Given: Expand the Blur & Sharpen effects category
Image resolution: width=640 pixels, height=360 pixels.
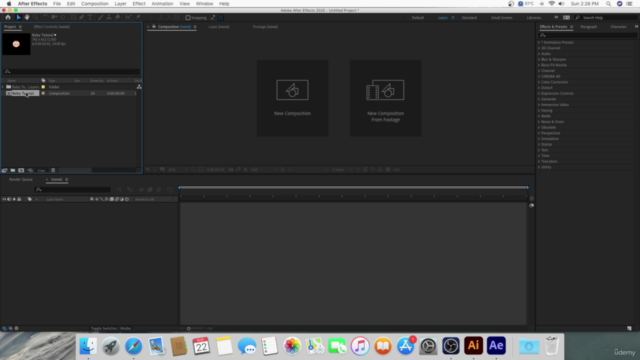Looking at the screenshot, I should click(539, 60).
